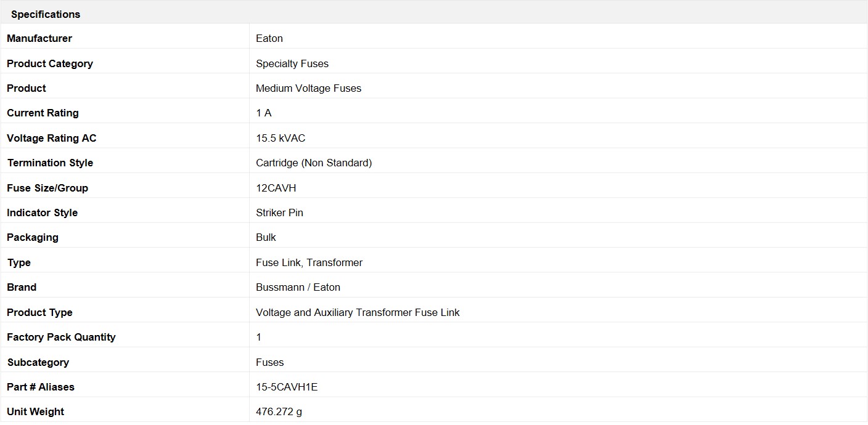Click the 15.5 kVAC voltage rating value
The image size is (868, 425).
click(280, 138)
